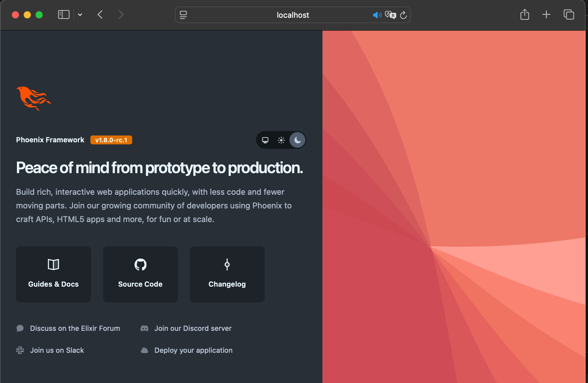This screenshot has width=588, height=383.
Task: Click the green full screen button
Action: pyautogui.click(x=39, y=15)
